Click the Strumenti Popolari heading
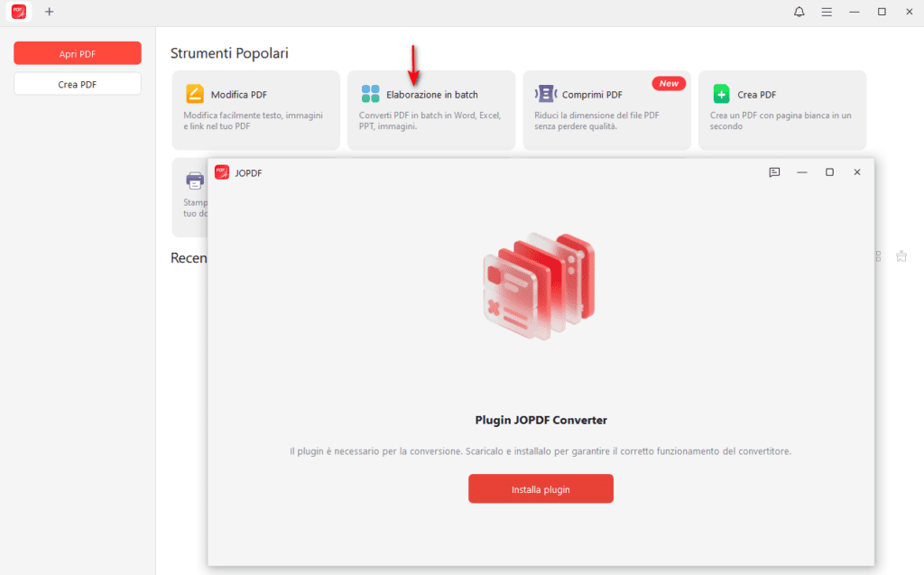 pos(229,53)
